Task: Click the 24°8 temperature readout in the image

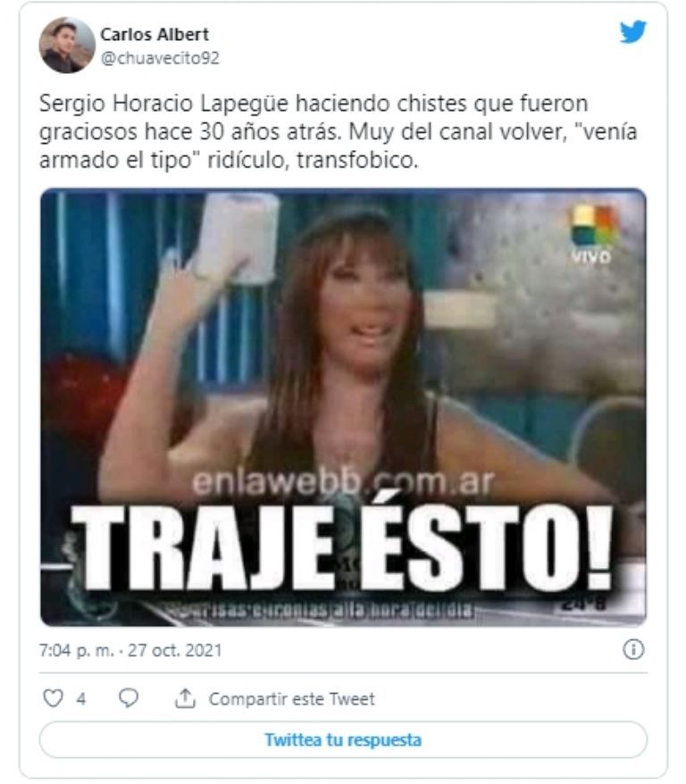Action: (583, 604)
